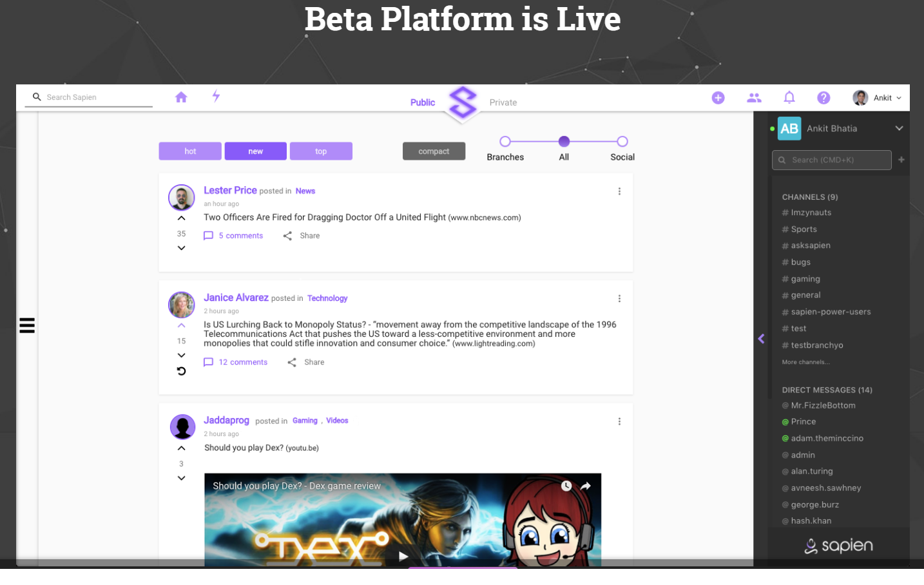The image size is (924, 585).
Task: Expand the Ankit Bhatia chat menu
Action: 899,128
